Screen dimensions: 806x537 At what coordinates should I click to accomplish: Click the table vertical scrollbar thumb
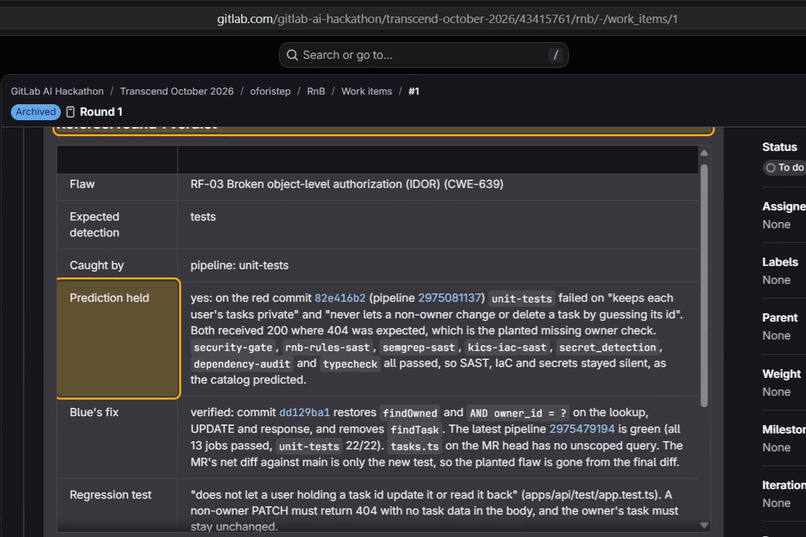point(704,285)
